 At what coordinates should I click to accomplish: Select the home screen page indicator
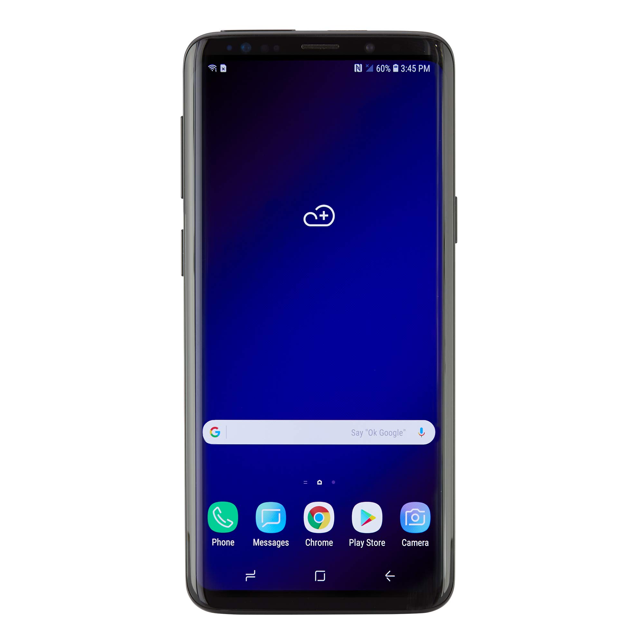(x=321, y=482)
